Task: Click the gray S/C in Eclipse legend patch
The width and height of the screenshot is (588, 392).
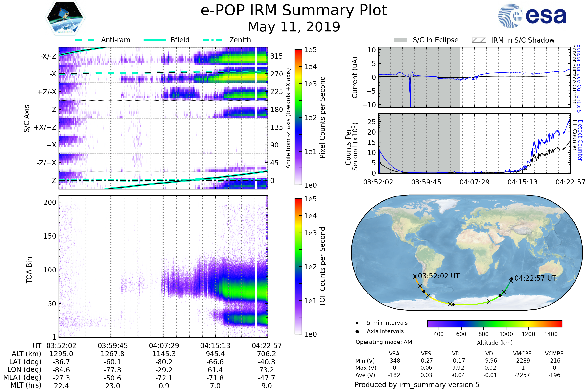Action: point(400,40)
